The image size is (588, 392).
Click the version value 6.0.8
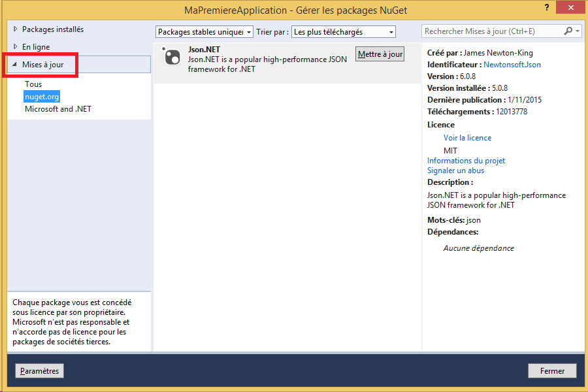pyautogui.click(x=468, y=76)
